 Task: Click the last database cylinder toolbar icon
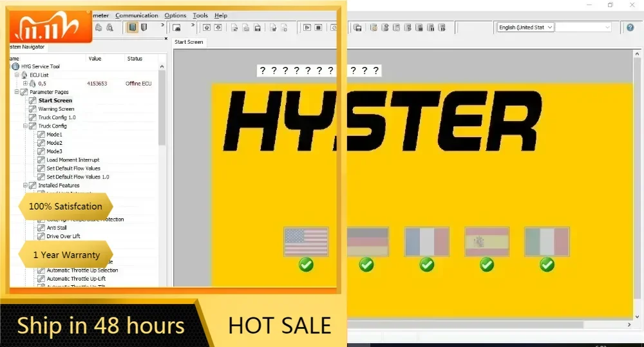[442, 28]
